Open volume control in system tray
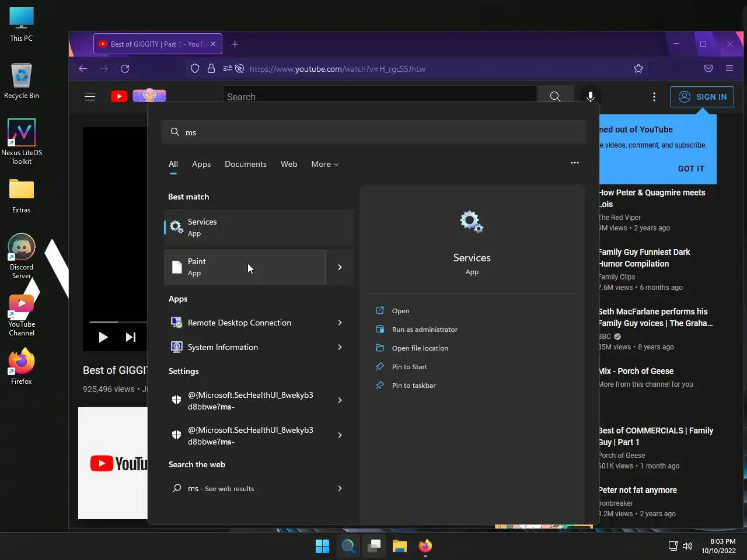The image size is (747, 560). tap(687, 546)
